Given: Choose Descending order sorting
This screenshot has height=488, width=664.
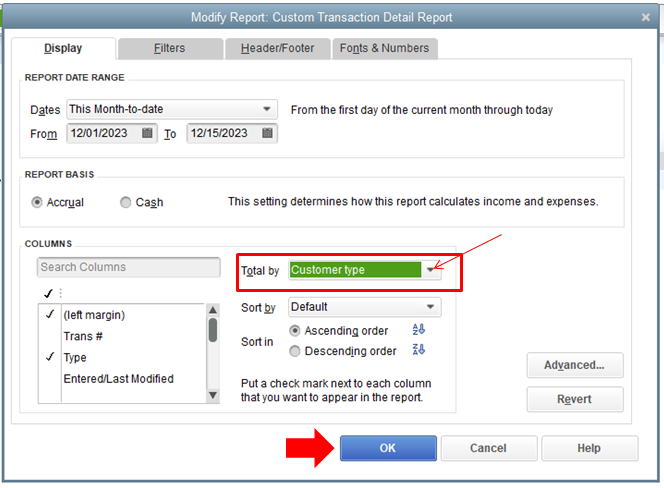Looking at the screenshot, I should [295, 351].
